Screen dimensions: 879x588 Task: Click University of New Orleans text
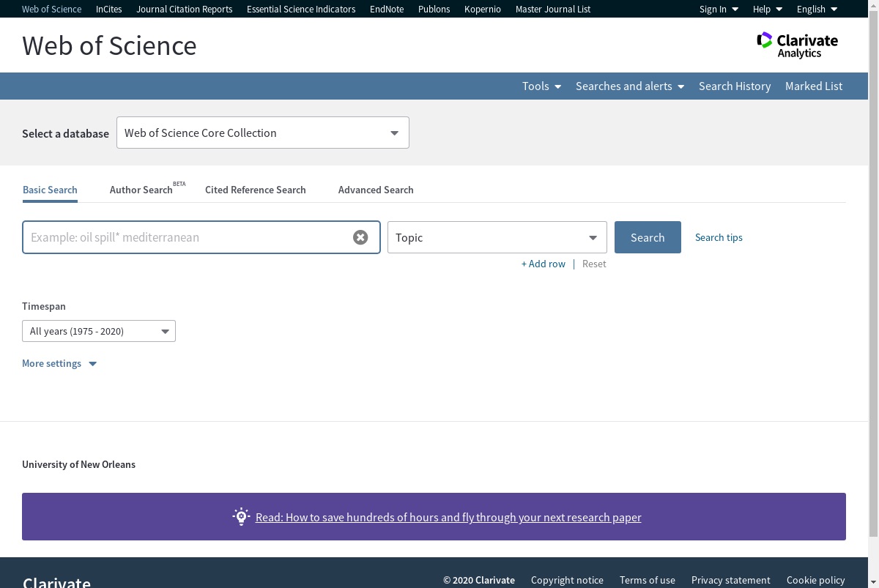point(79,464)
